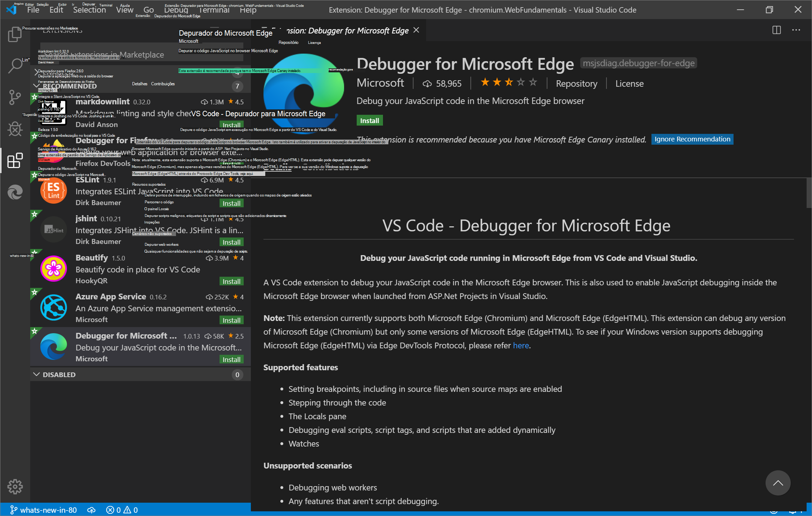
Task: Open the Source Control view
Action: pyautogui.click(x=15, y=98)
